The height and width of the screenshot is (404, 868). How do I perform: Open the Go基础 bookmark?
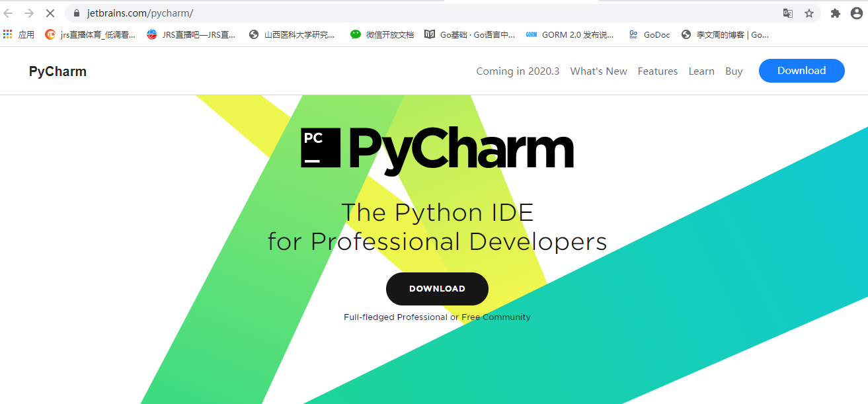[470, 35]
